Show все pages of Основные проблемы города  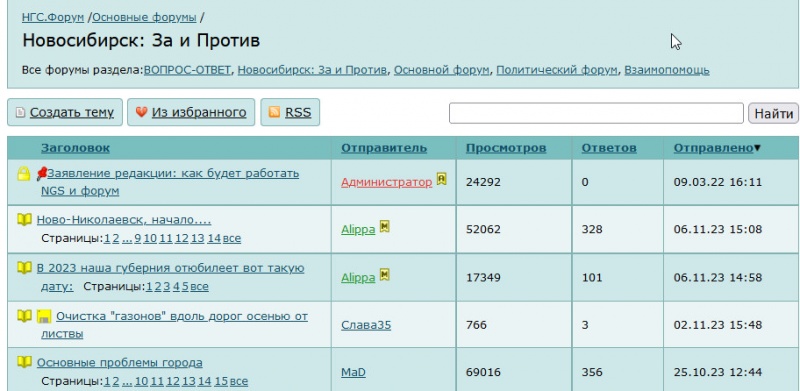(239, 381)
